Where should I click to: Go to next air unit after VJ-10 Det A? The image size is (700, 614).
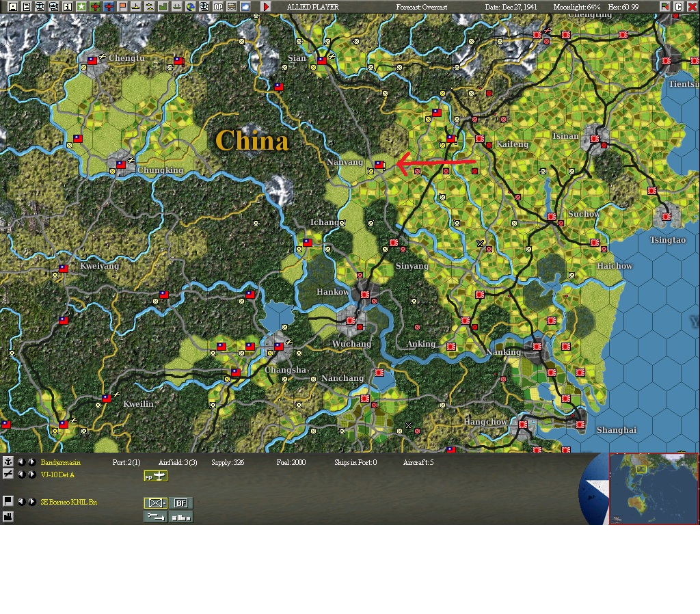pyautogui.click(x=32, y=475)
